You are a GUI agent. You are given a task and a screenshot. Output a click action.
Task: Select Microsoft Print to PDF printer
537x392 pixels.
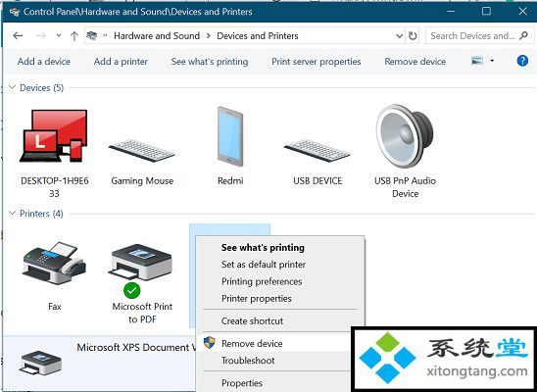[x=142, y=263]
